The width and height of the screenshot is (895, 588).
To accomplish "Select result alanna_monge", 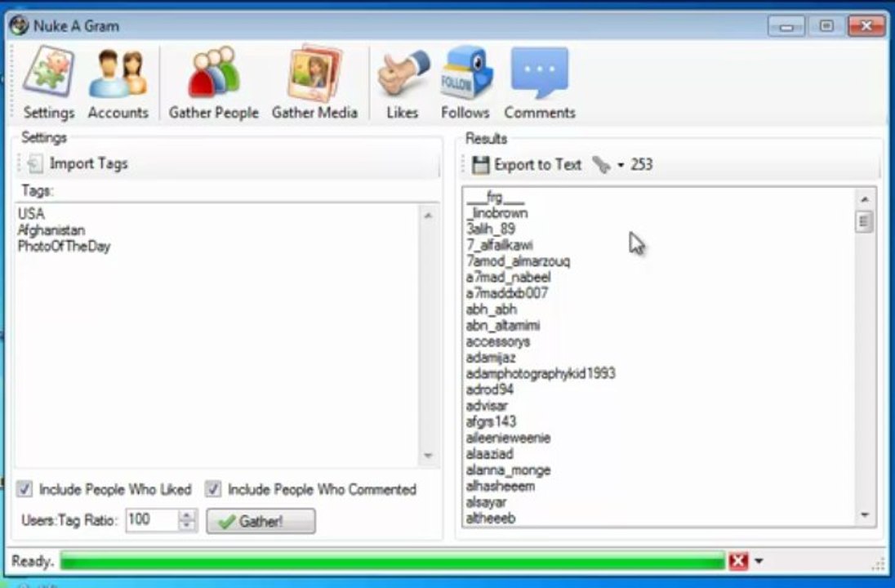I will [509, 470].
